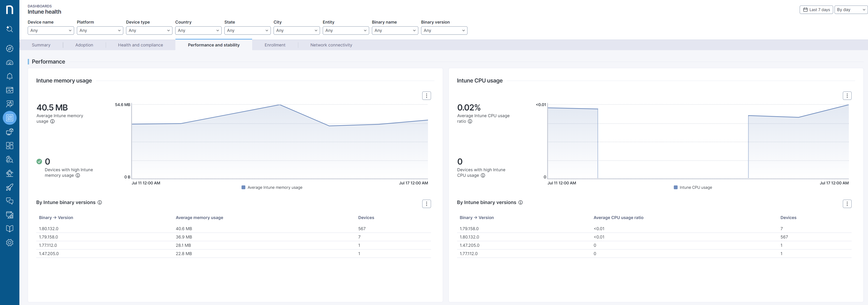Click the search icon in sidebar
The height and width of the screenshot is (305, 868).
[x=9, y=29]
